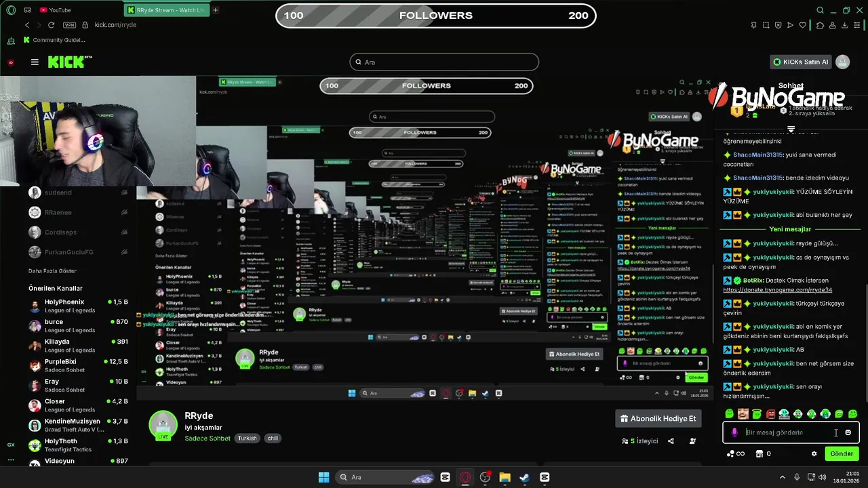Open browser downloads icon

click(845, 25)
